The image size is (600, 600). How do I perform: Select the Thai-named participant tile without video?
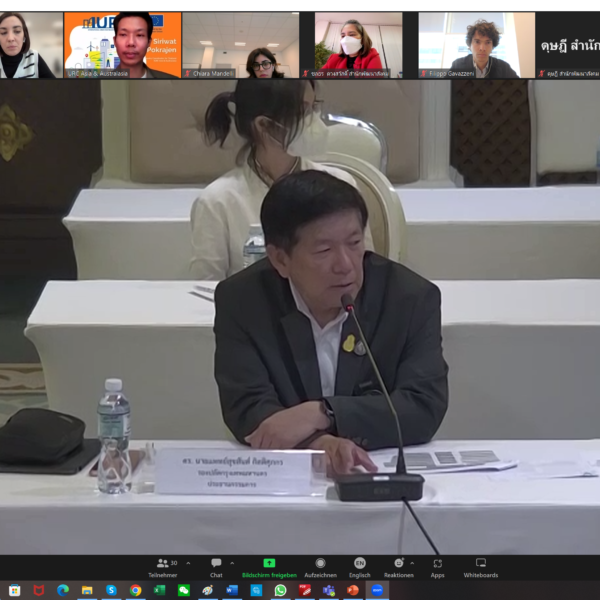click(568, 45)
